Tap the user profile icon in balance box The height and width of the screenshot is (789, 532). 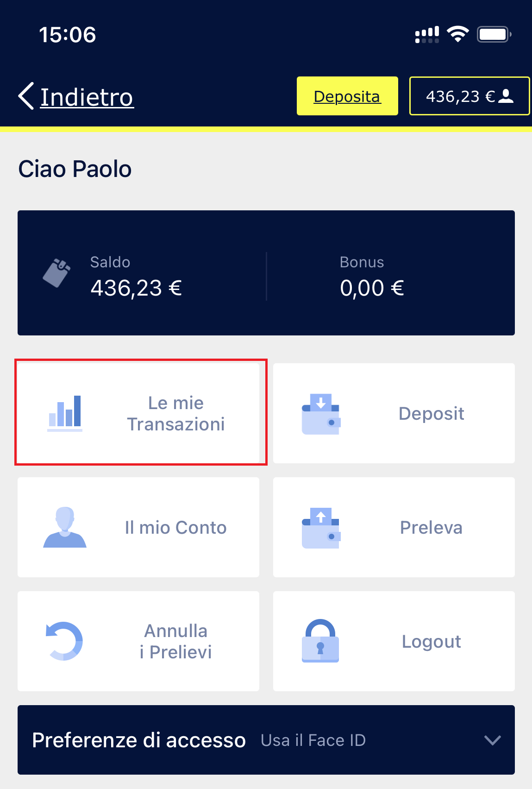tap(506, 96)
